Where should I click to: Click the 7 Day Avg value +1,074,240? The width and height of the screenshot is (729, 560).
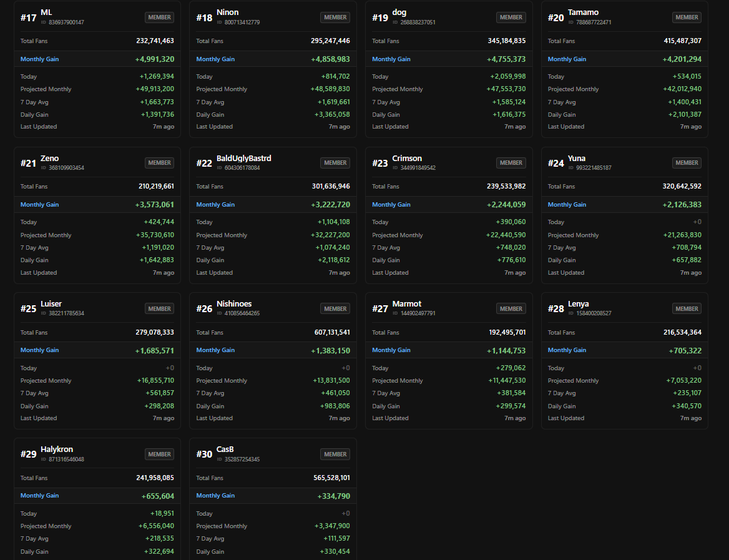click(333, 247)
